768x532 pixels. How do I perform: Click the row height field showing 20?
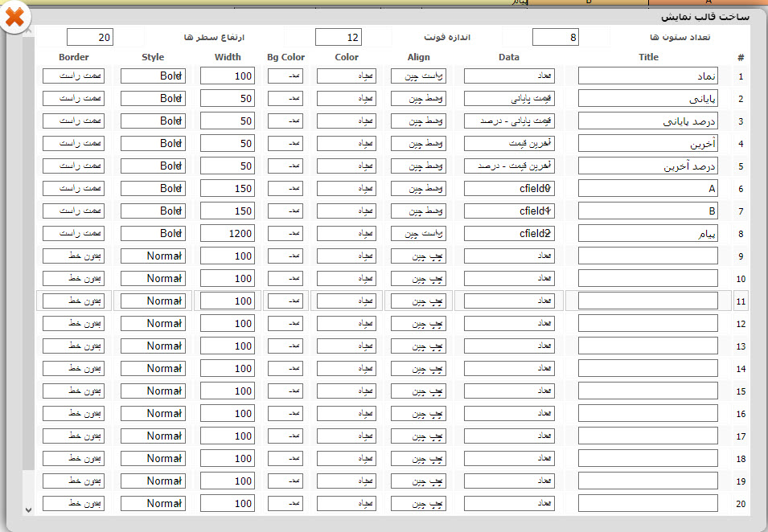tap(89, 37)
